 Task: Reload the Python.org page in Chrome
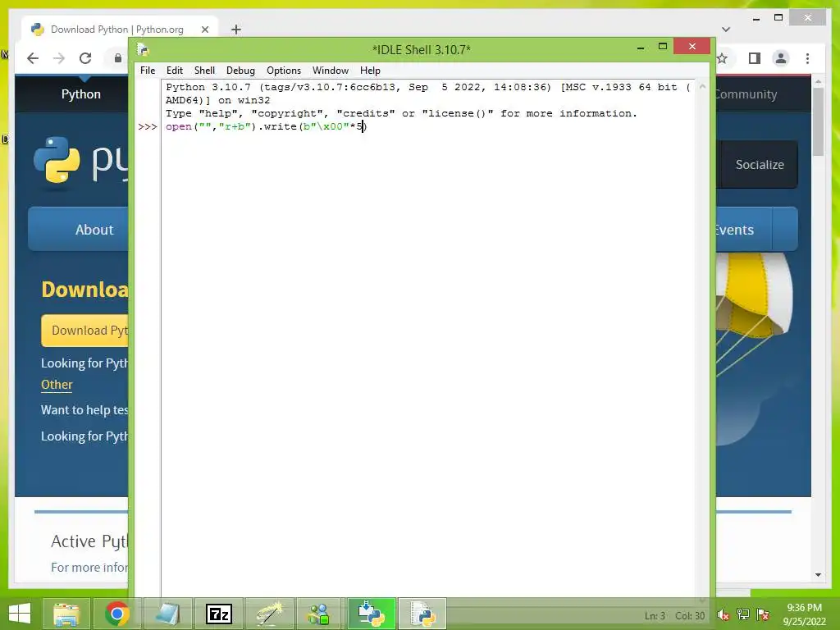tap(85, 58)
